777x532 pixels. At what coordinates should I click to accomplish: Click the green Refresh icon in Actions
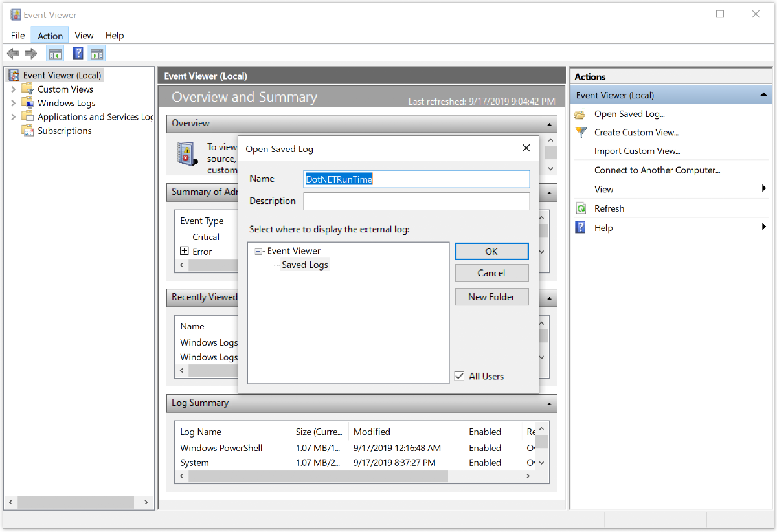pyautogui.click(x=581, y=208)
